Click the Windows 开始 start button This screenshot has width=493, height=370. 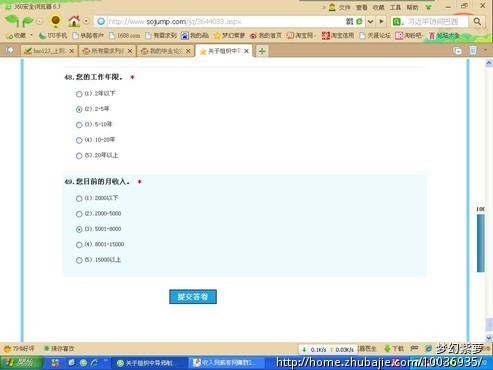coord(21,363)
